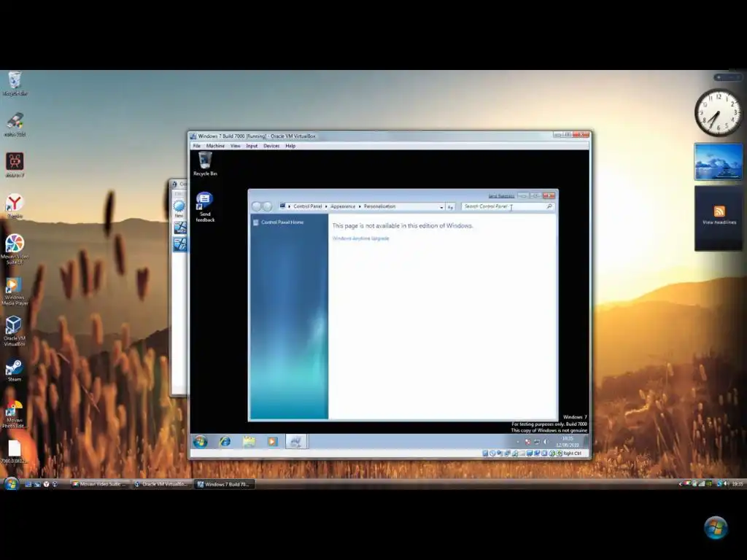Click the sidebar analog clock gadget

tap(718, 112)
